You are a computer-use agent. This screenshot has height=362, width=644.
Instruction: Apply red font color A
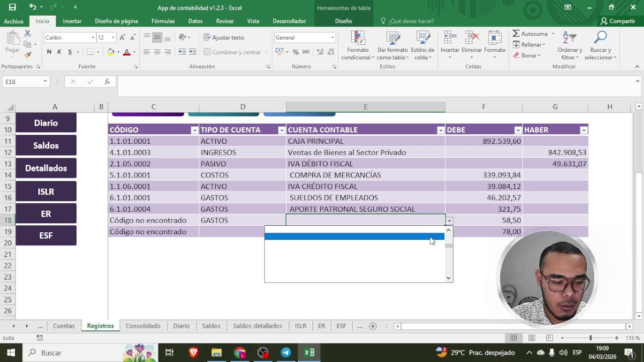(127, 52)
